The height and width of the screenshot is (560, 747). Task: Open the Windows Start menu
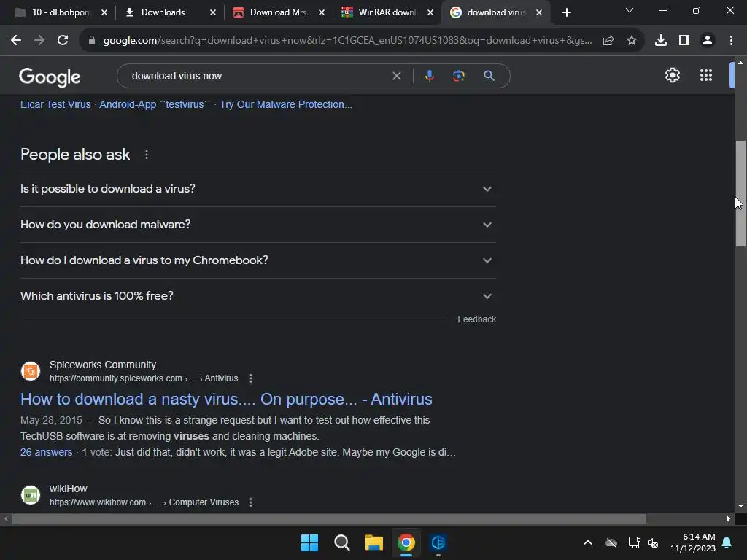pyautogui.click(x=309, y=542)
